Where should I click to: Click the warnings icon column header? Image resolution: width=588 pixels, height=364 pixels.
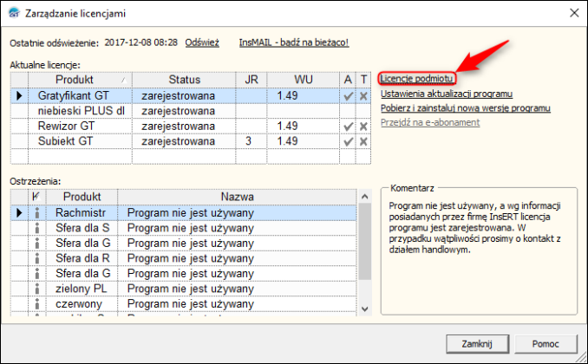(36, 197)
